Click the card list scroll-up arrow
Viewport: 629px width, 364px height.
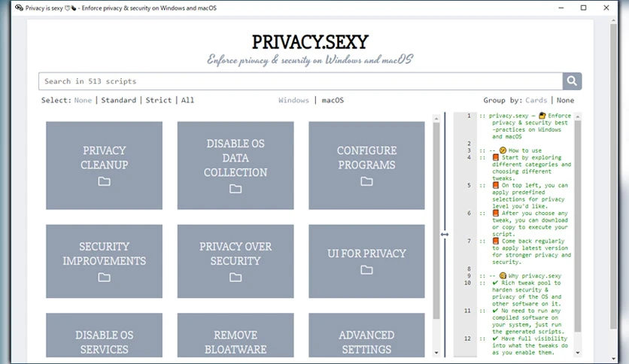436,119
